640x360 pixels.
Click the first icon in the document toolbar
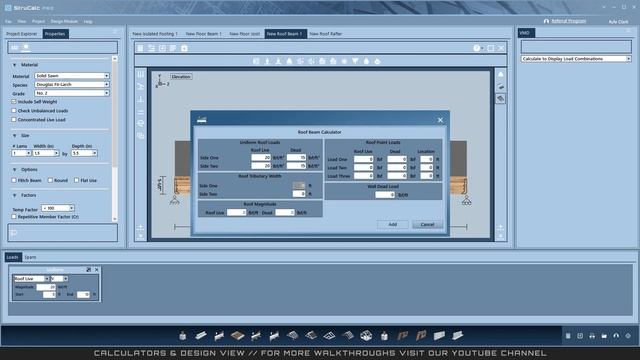140,48
